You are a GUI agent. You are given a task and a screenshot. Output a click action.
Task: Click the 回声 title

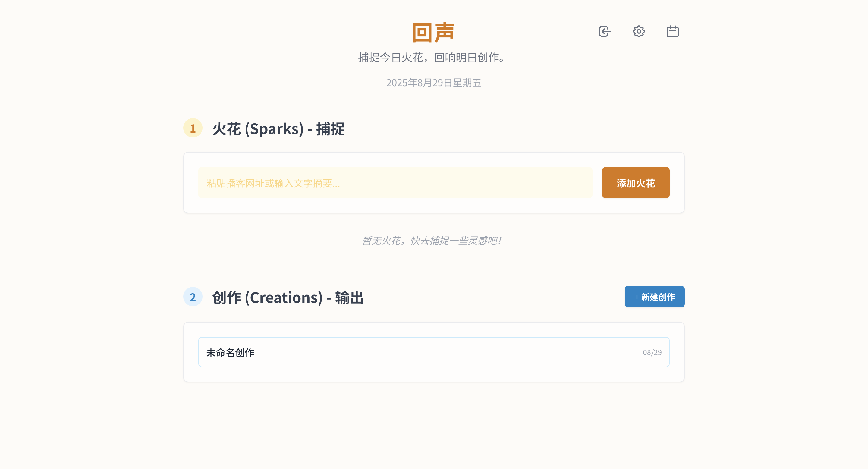[434, 33]
